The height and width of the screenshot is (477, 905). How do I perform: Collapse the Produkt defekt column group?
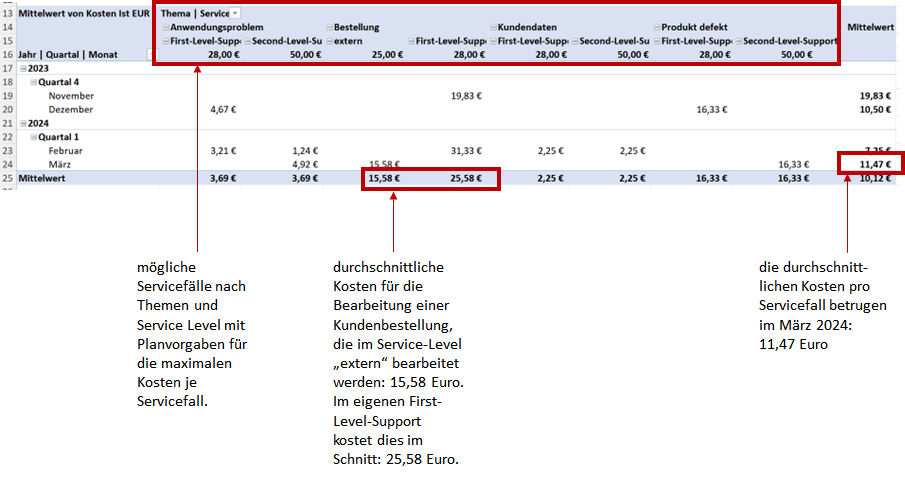657,28
